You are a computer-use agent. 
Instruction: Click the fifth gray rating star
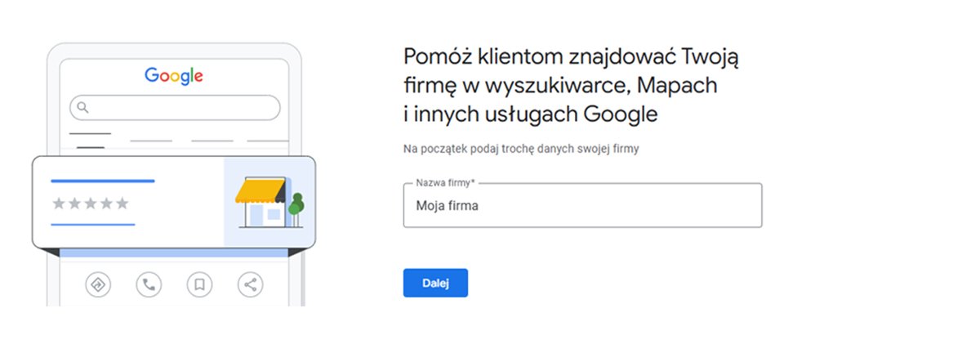coord(122,203)
